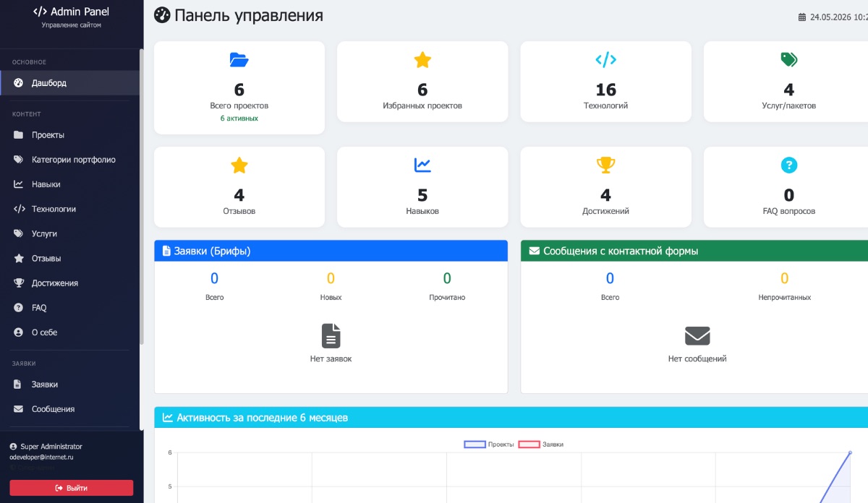
Task: Open the Отзывы page
Action: click(x=69, y=258)
